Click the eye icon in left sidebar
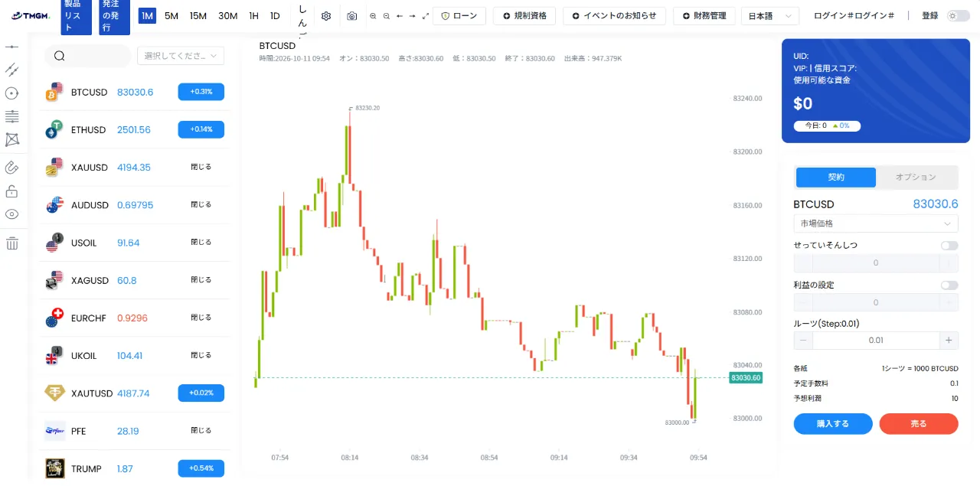 [x=11, y=214]
